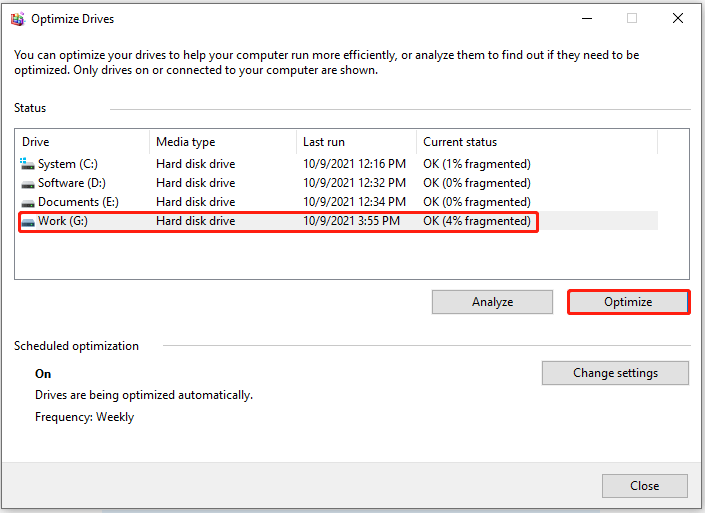Select the Documents (E:) drive icon
The width and height of the screenshot is (705, 513).
[x=28, y=203]
